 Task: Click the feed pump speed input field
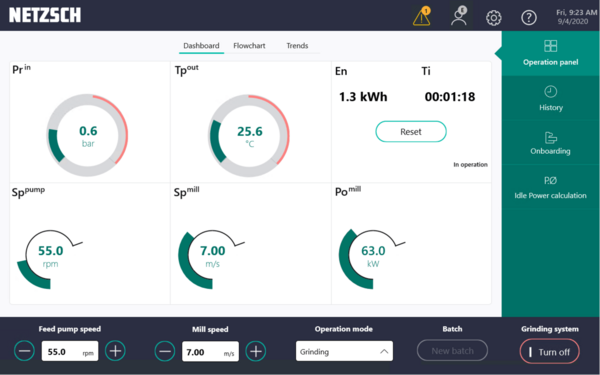click(70, 351)
